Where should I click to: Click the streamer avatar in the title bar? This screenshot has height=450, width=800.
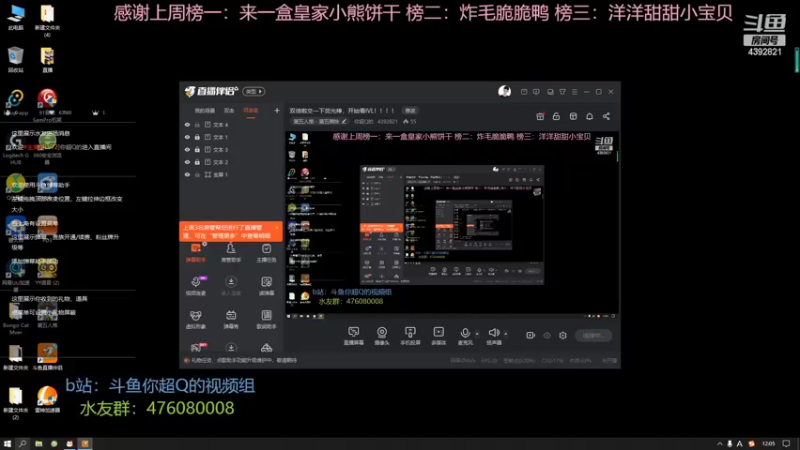click(x=505, y=91)
